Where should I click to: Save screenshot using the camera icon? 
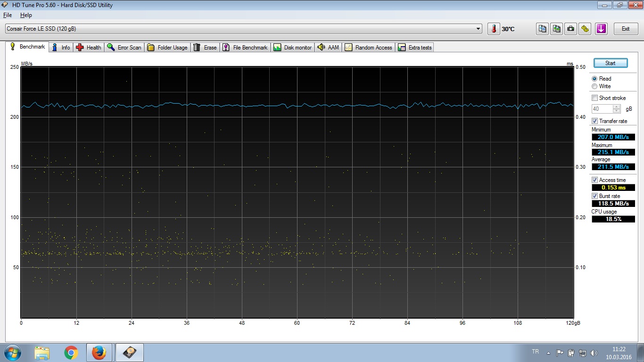(571, 29)
